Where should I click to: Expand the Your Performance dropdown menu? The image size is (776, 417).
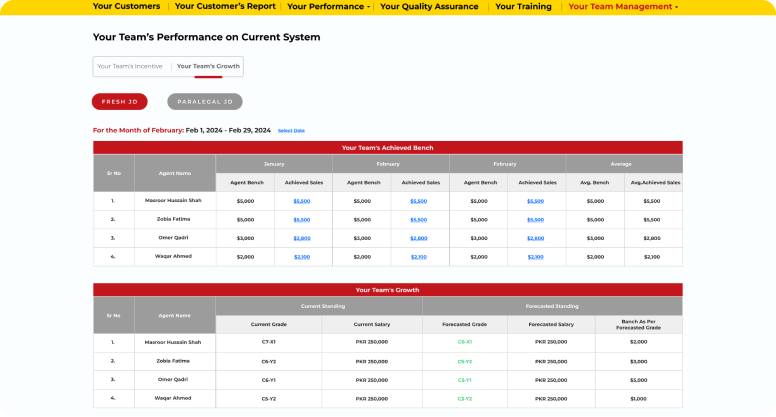[x=328, y=6]
